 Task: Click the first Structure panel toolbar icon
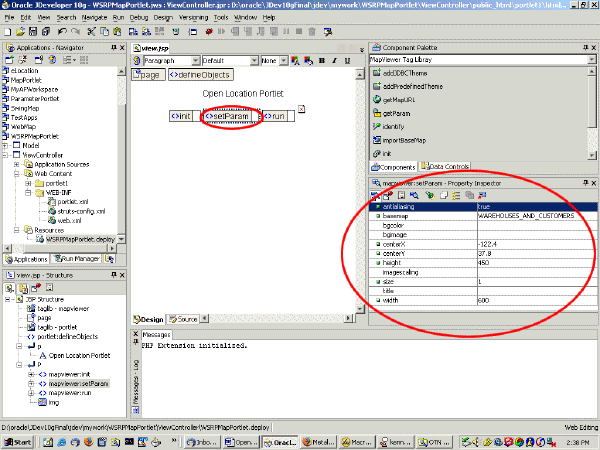(x=10, y=288)
